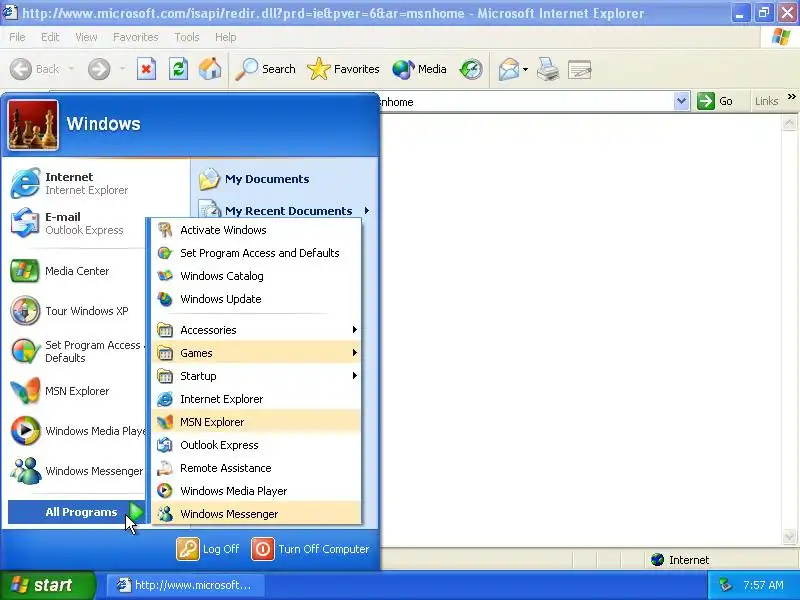Click Turn Off Computer button
This screenshot has width=800, height=600.
pyautogui.click(x=310, y=549)
